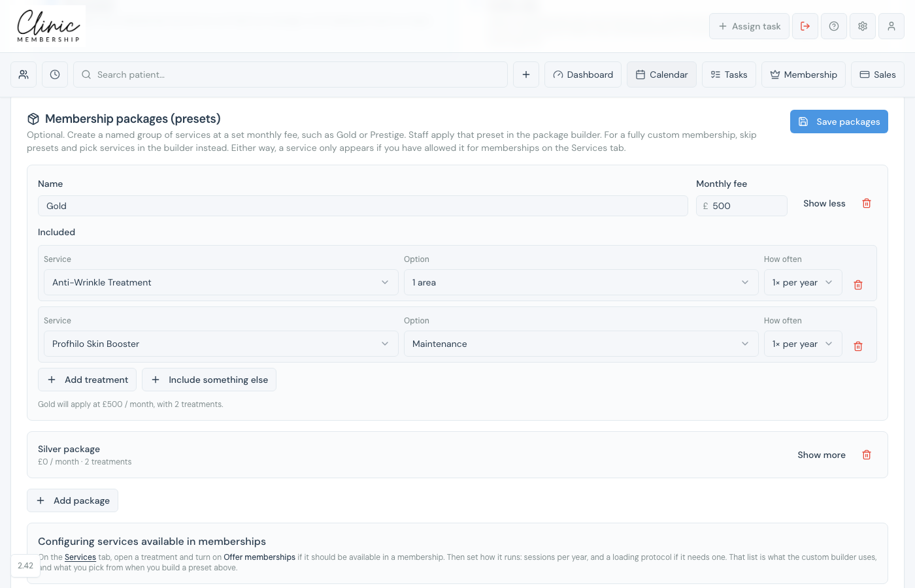The width and height of the screenshot is (915, 588).
Task: Click the Add treatment button
Action: point(88,380)
